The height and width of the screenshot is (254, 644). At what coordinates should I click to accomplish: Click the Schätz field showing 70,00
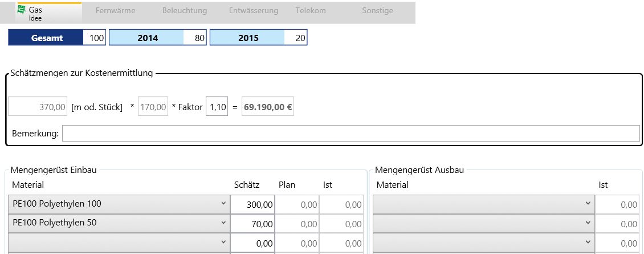252,223
